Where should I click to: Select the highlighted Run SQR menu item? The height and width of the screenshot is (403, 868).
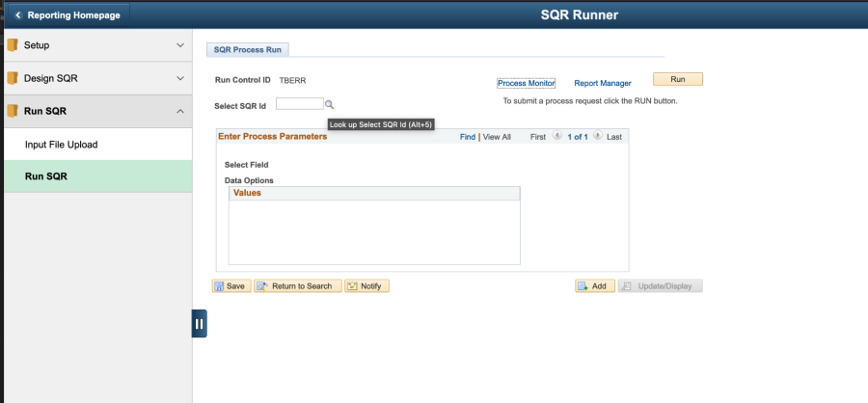(98, 176)
